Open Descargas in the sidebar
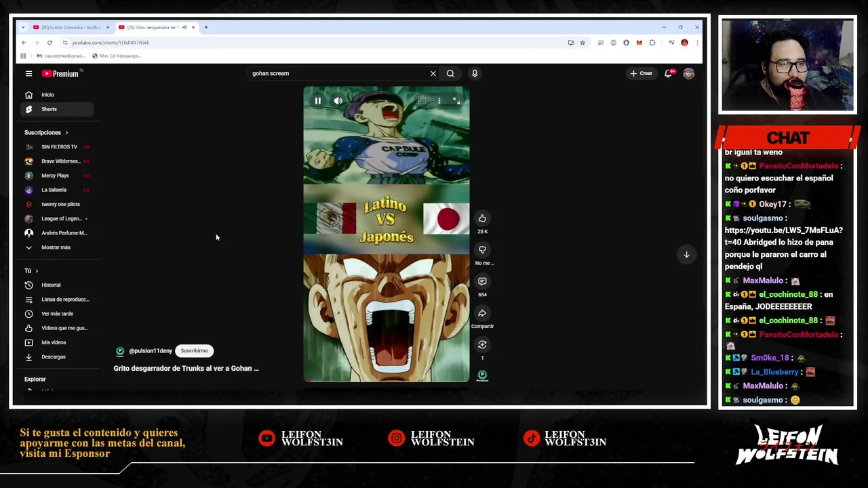The width and height of the screenshot is (868, 488). click(x=57, y=357)
